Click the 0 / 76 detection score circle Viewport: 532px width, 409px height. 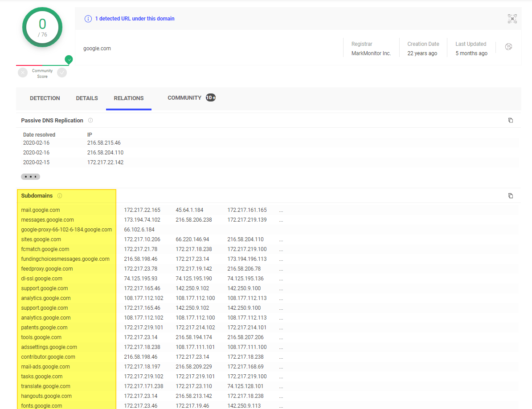[x=42, y=27]
